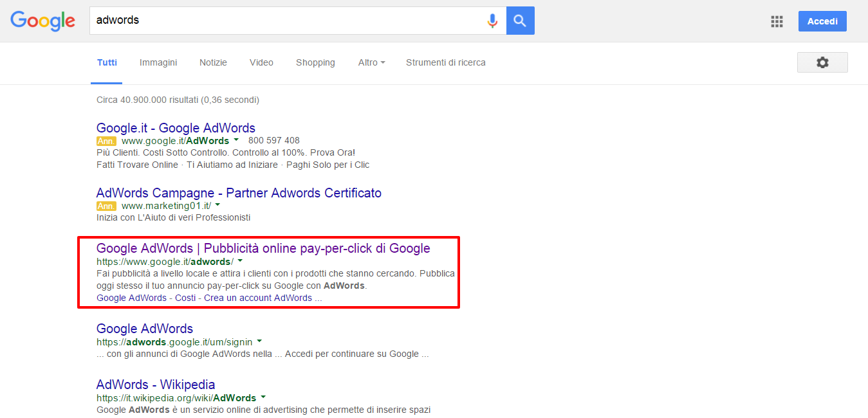Expand the Altro dropdown menu

pos(371,62)
